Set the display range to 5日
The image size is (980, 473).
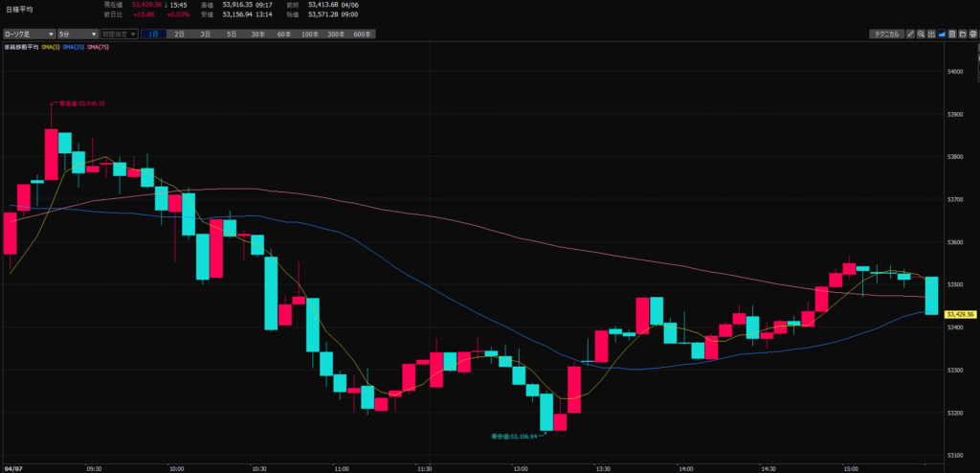point(232,34)
